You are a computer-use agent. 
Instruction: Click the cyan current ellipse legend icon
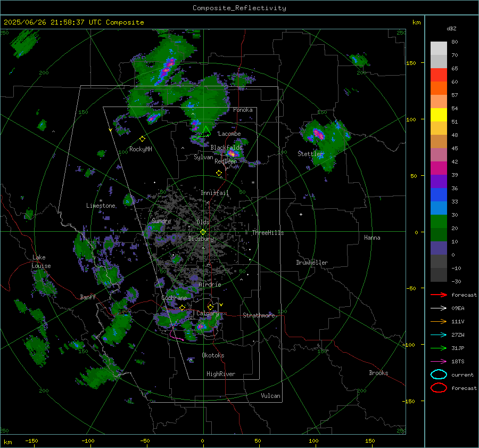point(439,374)
